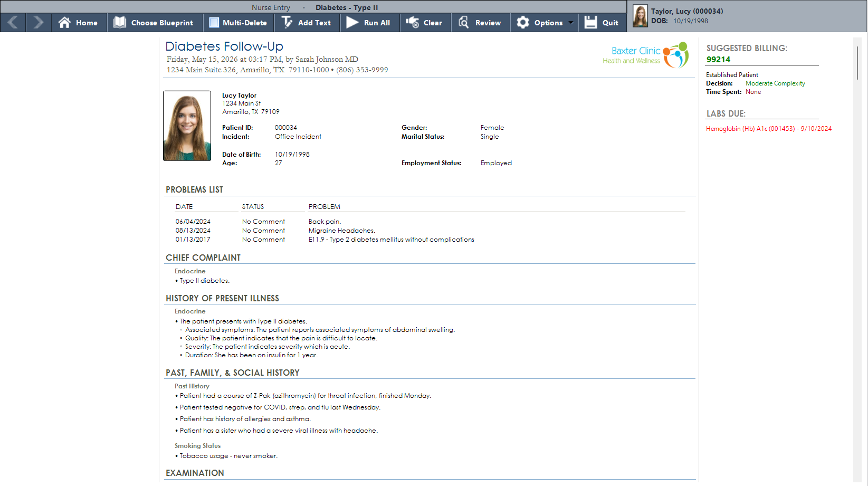Open the Hemoglobin A1c lab due link
Screen dimensions: 868x486
coord(769,129)
